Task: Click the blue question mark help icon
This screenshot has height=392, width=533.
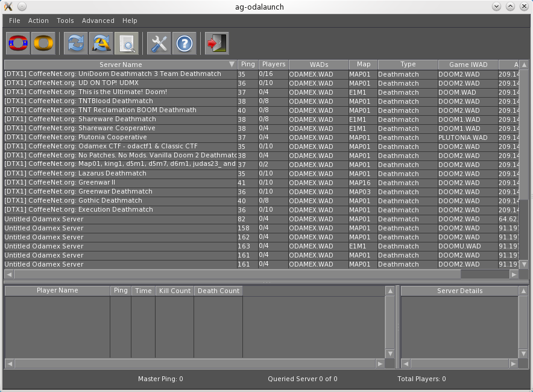Action: click(x=184, y=43)
